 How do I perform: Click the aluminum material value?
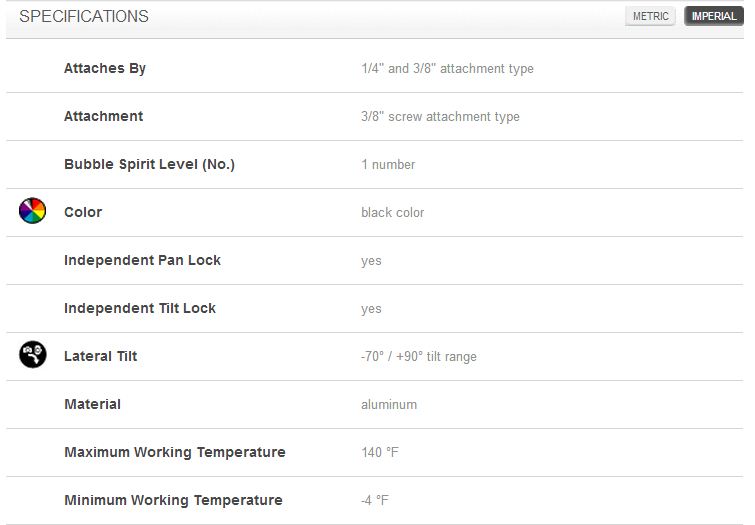click(x=389, y=405)
